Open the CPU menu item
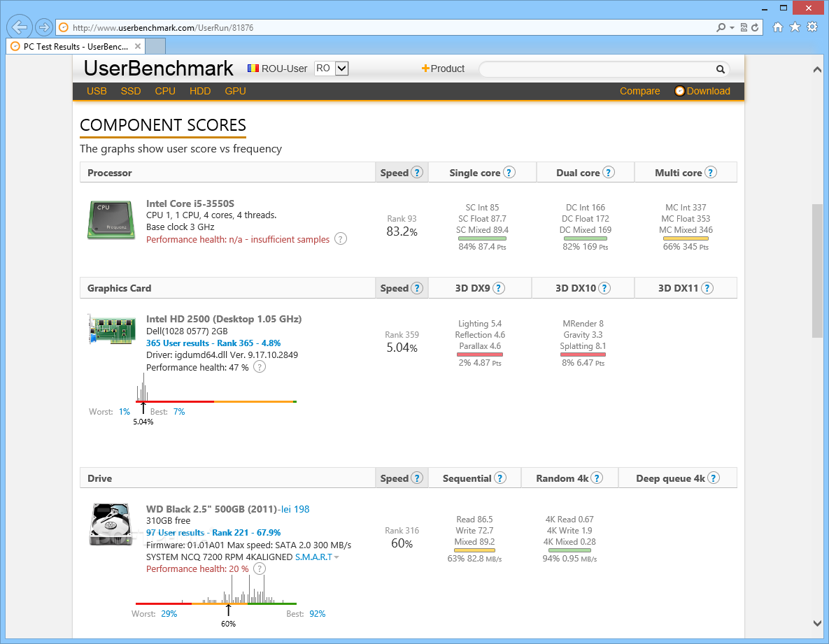The image size is (829, 644). (x=165, y=91)
